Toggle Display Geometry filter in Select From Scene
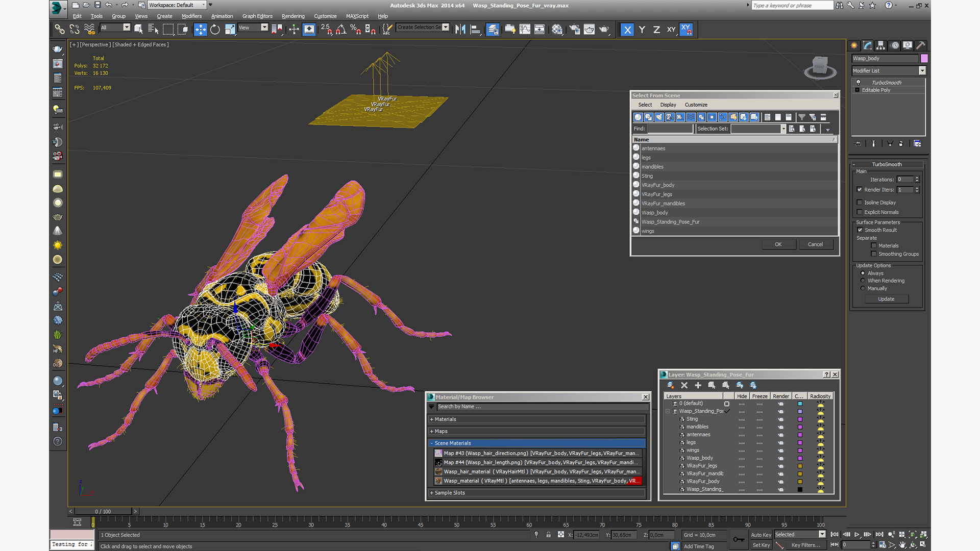This screenshot has width=980, height=551. [638, 117]
